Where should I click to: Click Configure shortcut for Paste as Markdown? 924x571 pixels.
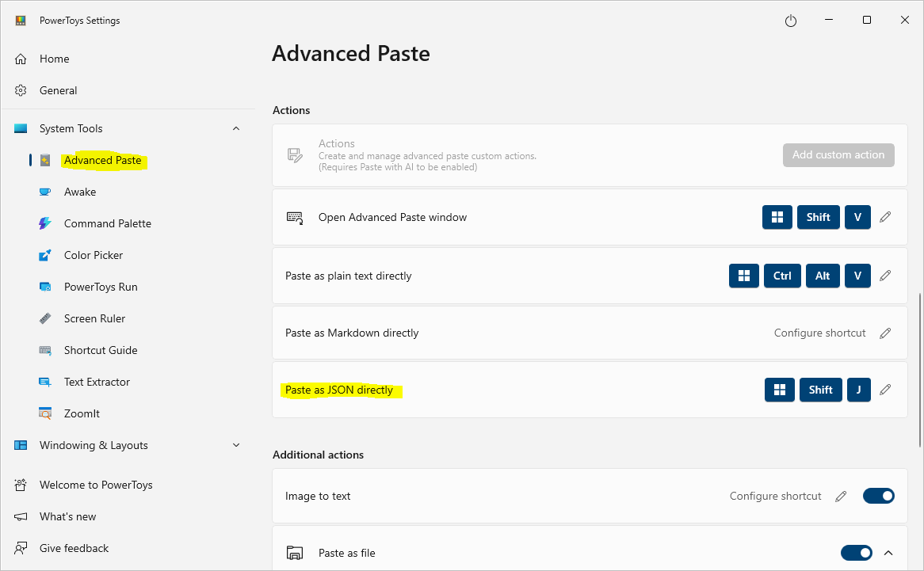coord(819,333)
